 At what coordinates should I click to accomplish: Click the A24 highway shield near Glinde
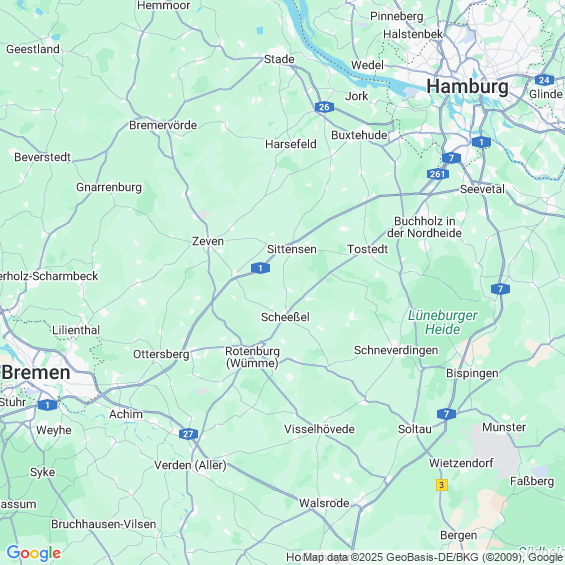(x=544, y=80)
